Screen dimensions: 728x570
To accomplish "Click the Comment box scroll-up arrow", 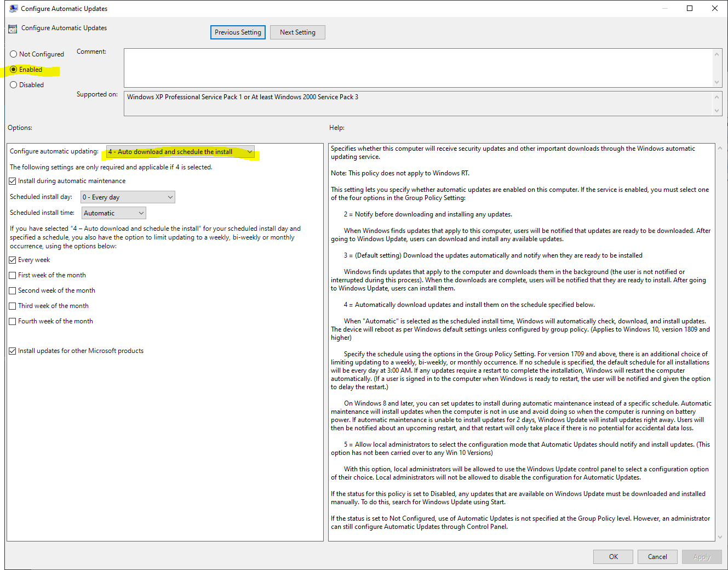I will 717,54.
